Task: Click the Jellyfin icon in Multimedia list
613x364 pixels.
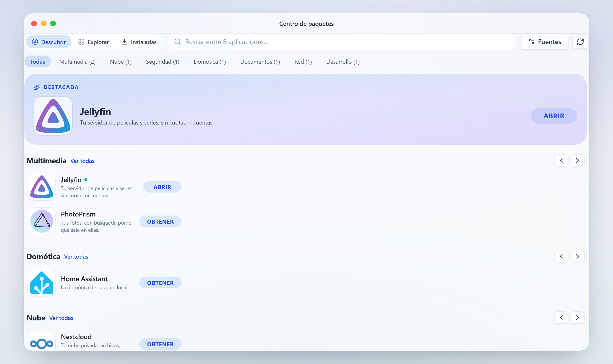Action: pos(42,187)
